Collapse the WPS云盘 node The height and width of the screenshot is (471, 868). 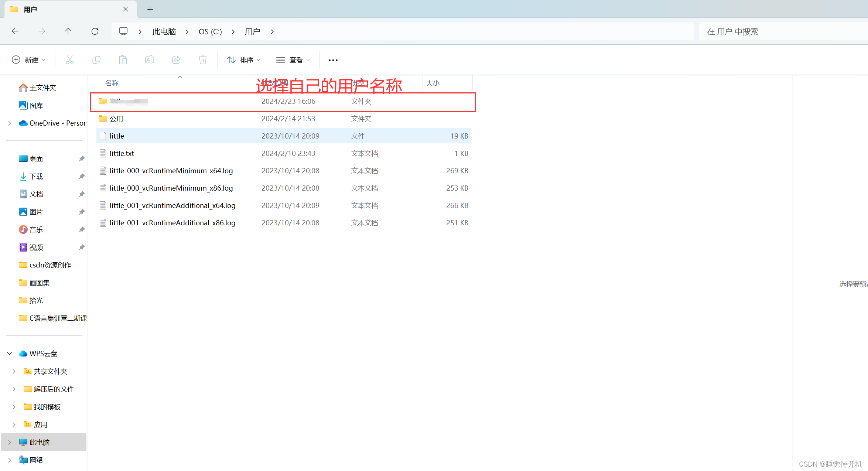[10, 354]
